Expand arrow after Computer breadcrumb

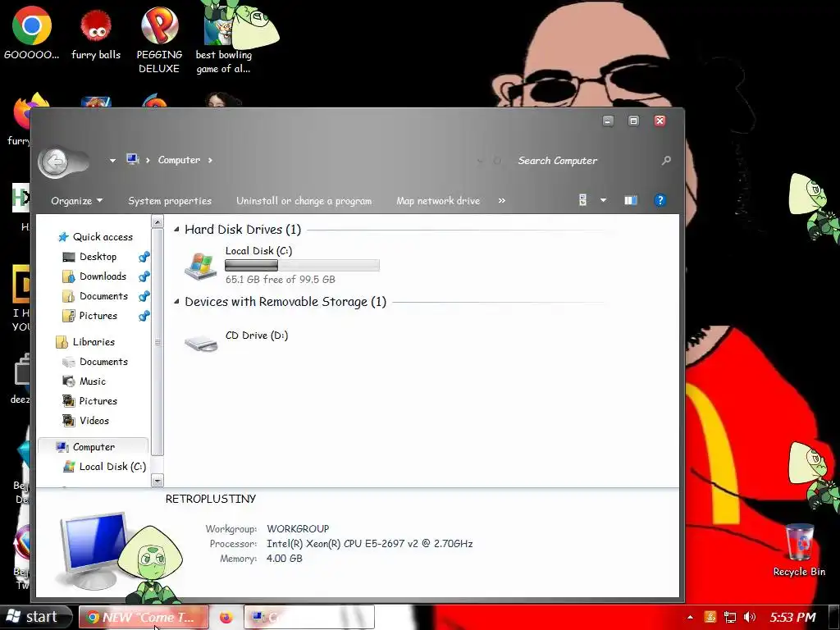click(210, 160)
